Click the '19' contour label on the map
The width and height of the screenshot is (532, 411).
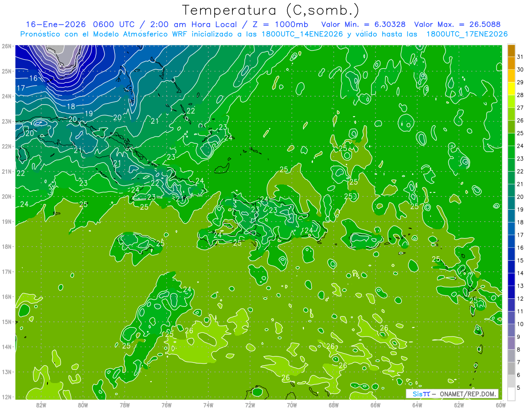click(88, 114)
